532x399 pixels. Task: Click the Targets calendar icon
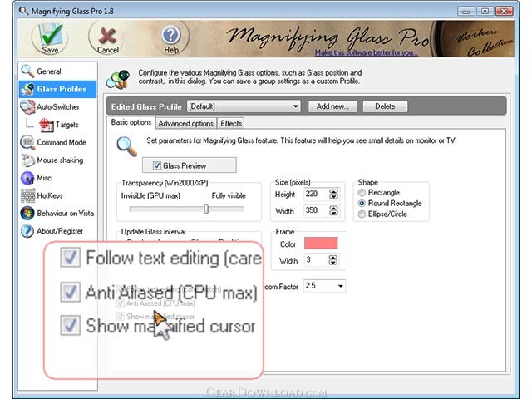[x=47, y=125]
